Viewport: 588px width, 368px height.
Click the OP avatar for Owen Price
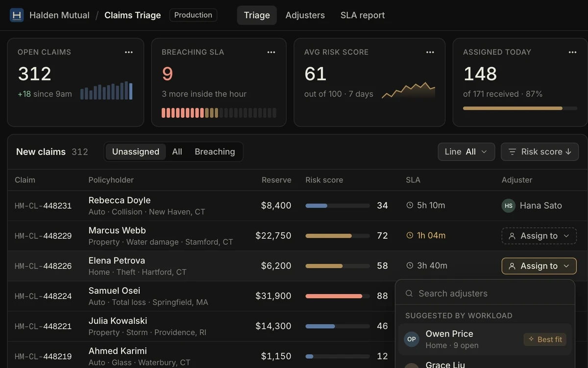coord(412,339)
